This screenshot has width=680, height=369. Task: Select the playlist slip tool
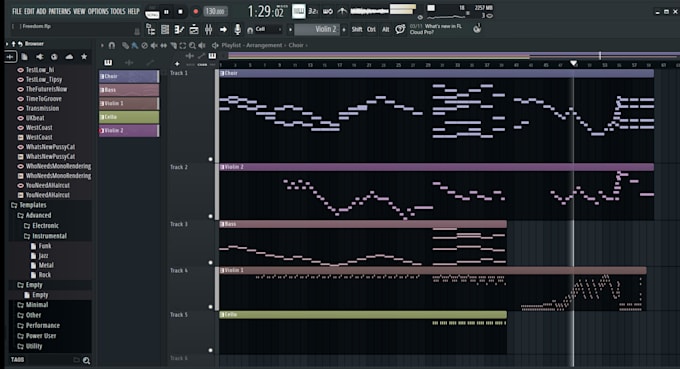pyautogui.click(x=163, y=45)
